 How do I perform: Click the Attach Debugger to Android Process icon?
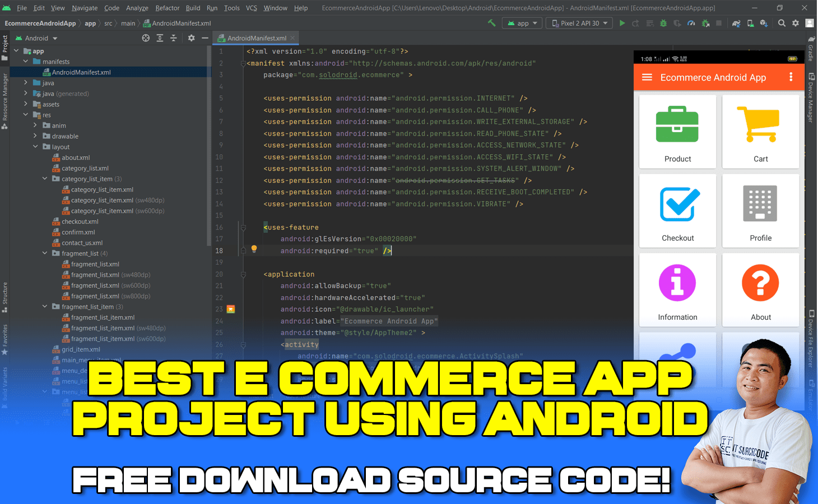[705, 23]
